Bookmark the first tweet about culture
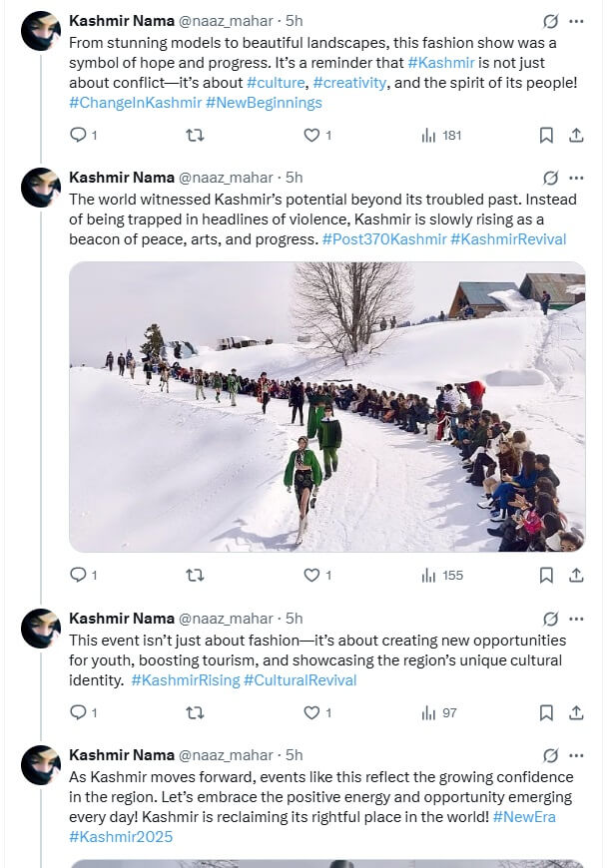607x868 pixels. [546, 135]
